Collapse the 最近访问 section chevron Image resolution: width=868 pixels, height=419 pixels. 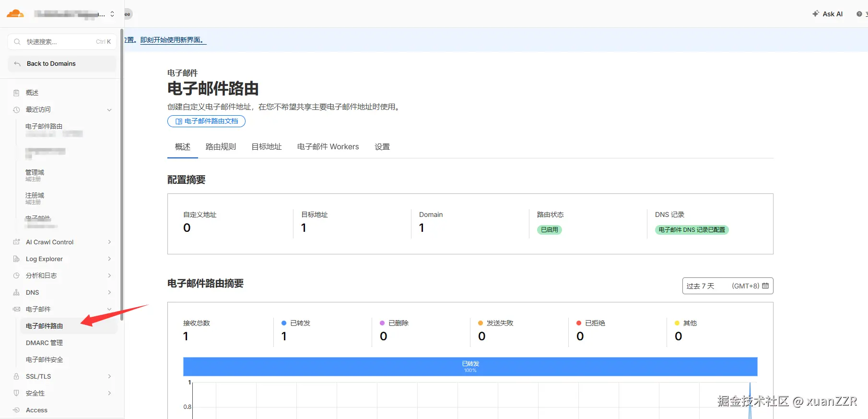tap(109, 110)
